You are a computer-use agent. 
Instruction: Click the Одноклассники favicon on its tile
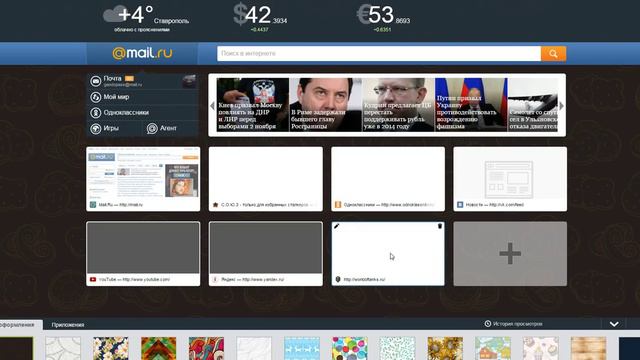pyautogui.click(x=338, y=205)
